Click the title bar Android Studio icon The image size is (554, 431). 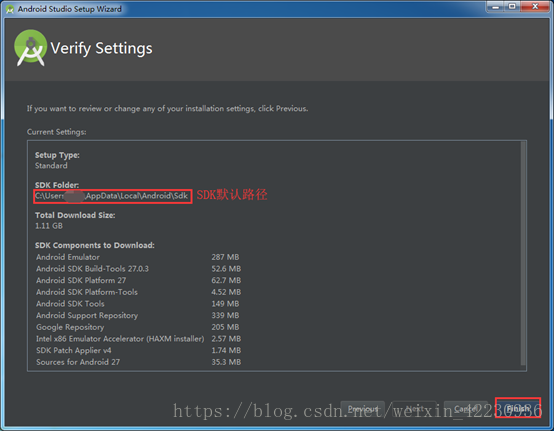(10, 9)
